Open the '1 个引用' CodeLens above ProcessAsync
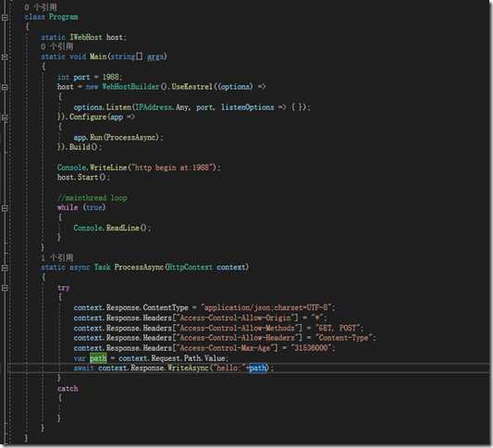The height and width of the screenshot is (448, 493). (x=57, y=258)
